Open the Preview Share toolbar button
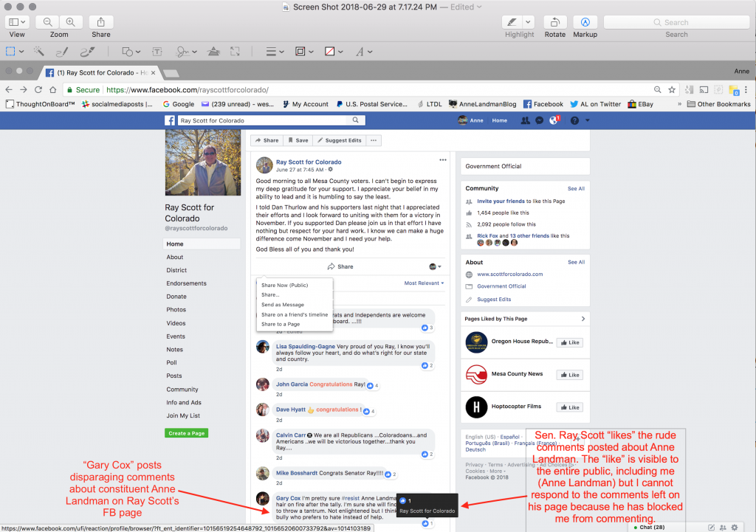756x532 pixels. click(x=100, y=22)
